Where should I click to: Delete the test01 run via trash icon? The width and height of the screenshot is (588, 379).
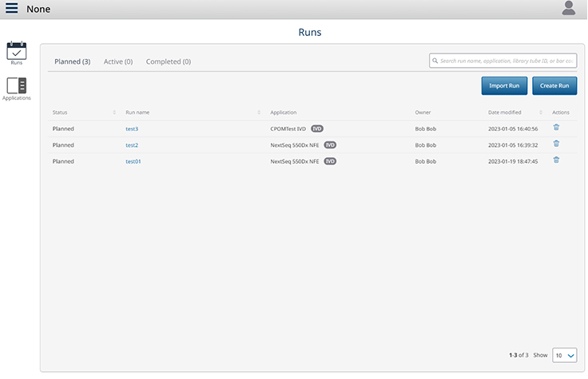pyautogui.click(x=556, y=160)
